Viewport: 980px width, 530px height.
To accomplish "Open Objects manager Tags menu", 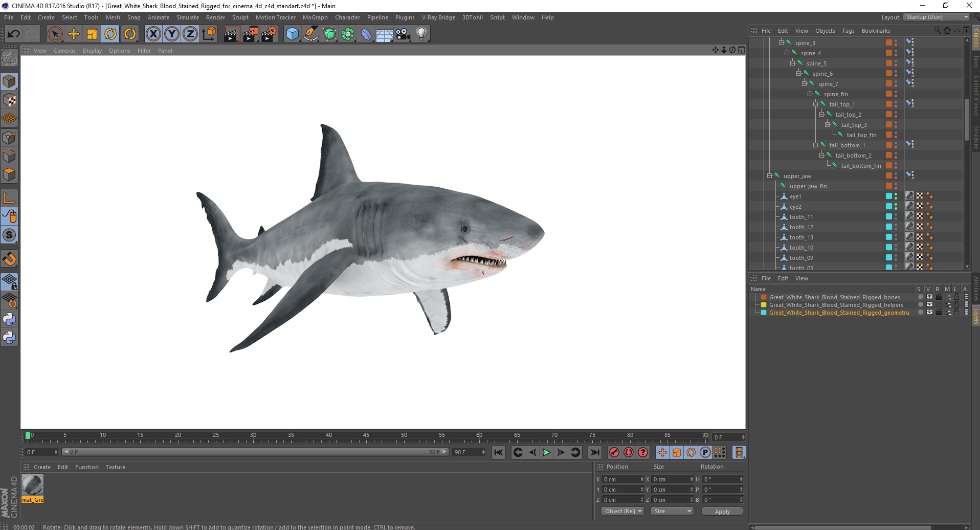I will coord(848,31).
